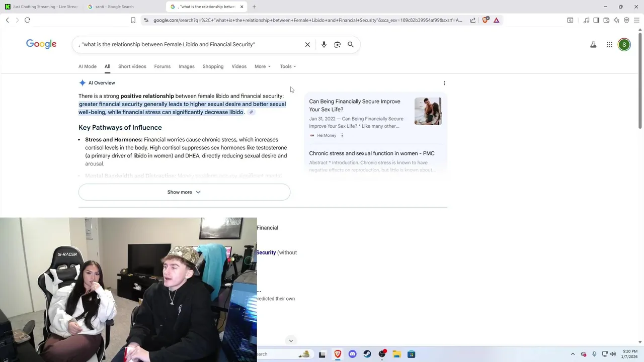Viewport: 644px width, 362px height.
Task: Bookmark this page with the bookmark icon
Action: coord(133,20)
